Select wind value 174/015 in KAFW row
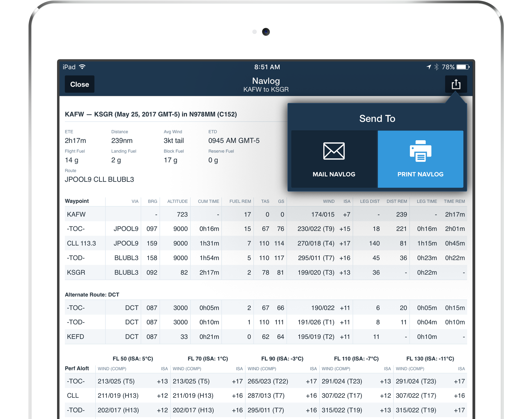The width and height of the screenshot is (532, 419). 323,214
